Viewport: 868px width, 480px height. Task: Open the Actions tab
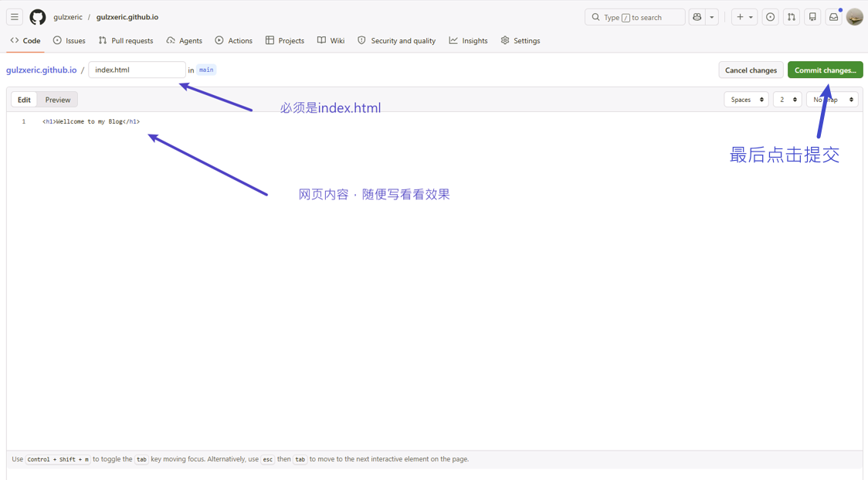pos(234,40)
